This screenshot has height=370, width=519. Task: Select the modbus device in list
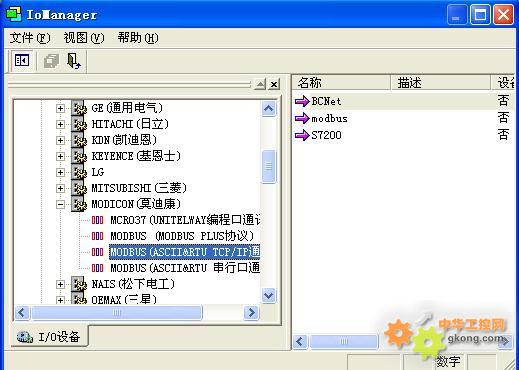[x=329, y=118]
